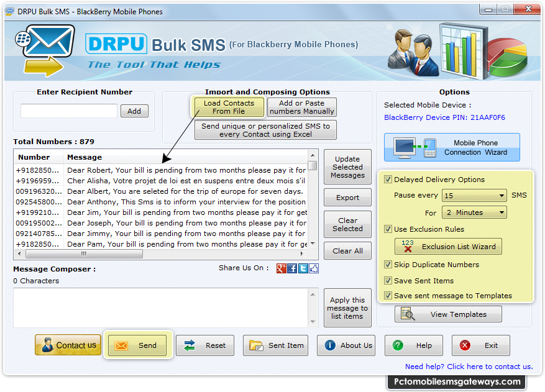Click the contact list horizontal scrollbar thumb
Image resolution: width=545 pixels, height=392 pixels.
[x=84, y=253]
